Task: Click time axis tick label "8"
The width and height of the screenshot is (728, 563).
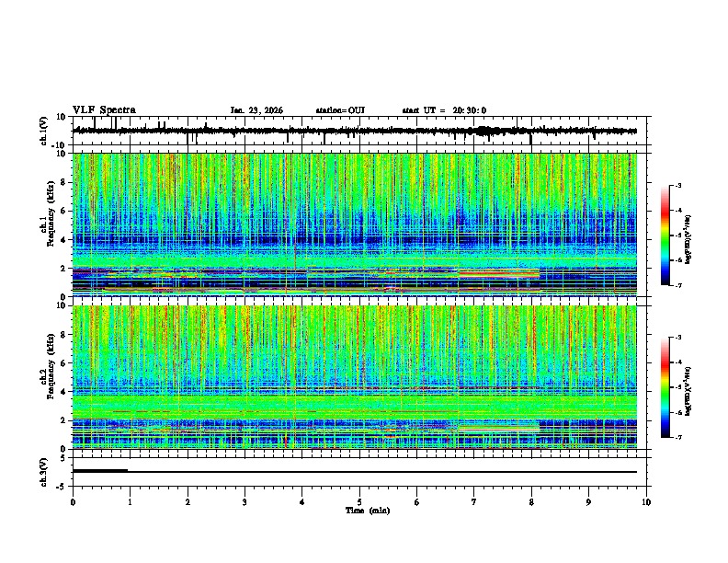Action: [x=531, y=502]
